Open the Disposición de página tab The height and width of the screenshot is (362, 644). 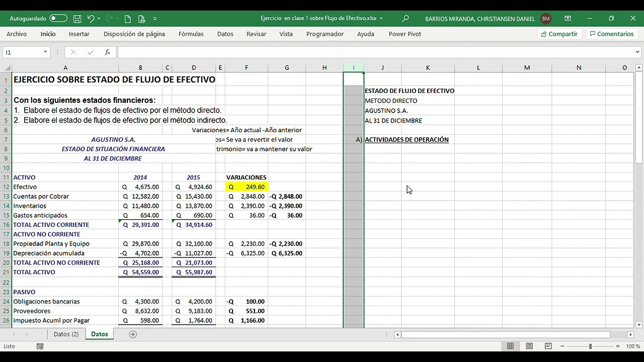(134, 34)
